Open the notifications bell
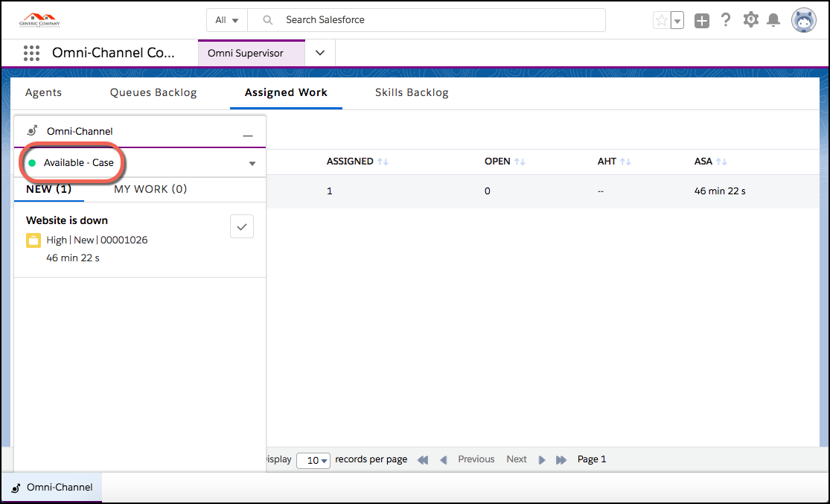Viewport: 830px width, 504px height. point(773,20)
